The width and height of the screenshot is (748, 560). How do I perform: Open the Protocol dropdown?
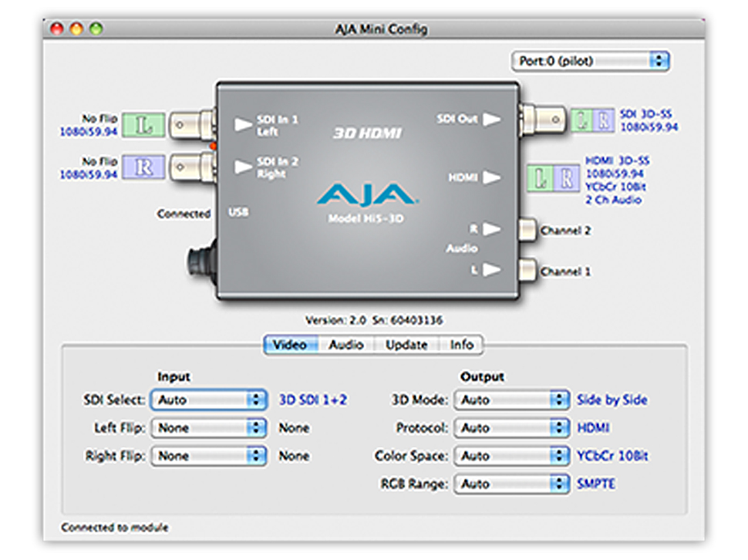(512, 428)
